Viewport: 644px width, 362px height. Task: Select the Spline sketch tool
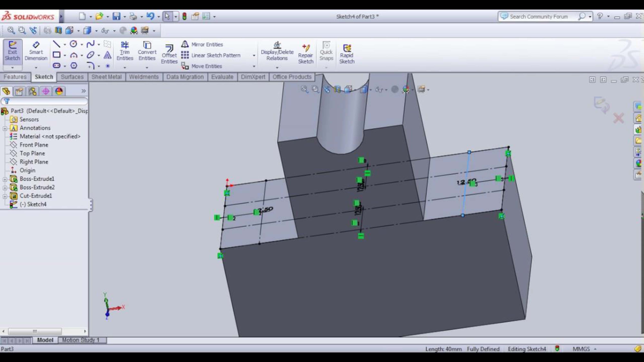click(90, 44)
